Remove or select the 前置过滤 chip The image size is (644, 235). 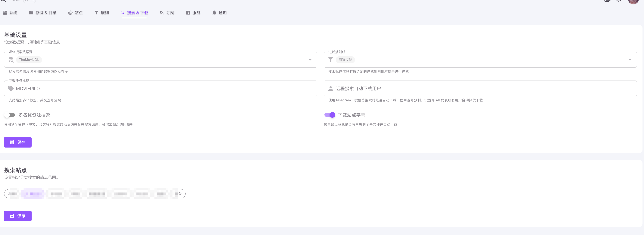345,60
